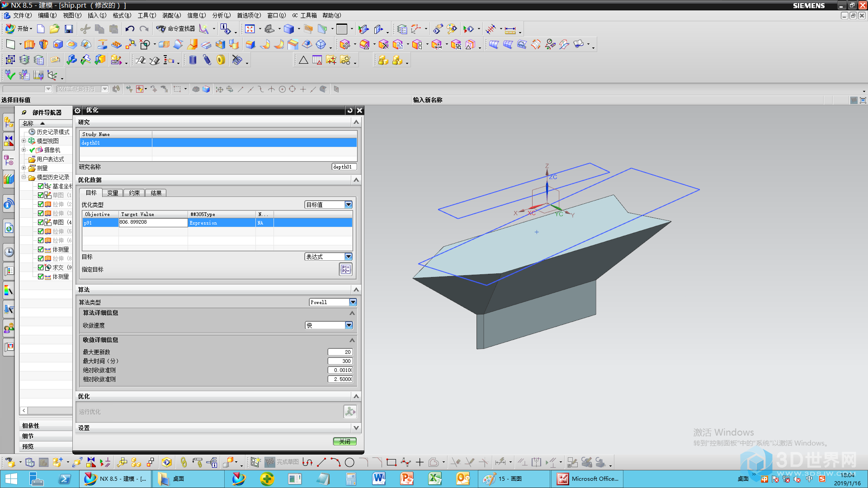Click the Run Optimization icon button
Screen dimensions: 868x488
pyautogui.click(x=350, y=412)
